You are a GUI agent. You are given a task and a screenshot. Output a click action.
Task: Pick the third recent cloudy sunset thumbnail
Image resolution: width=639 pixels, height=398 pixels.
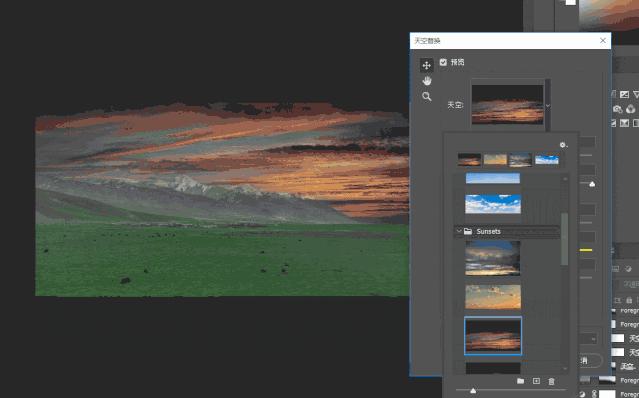(x=520, y=159)
